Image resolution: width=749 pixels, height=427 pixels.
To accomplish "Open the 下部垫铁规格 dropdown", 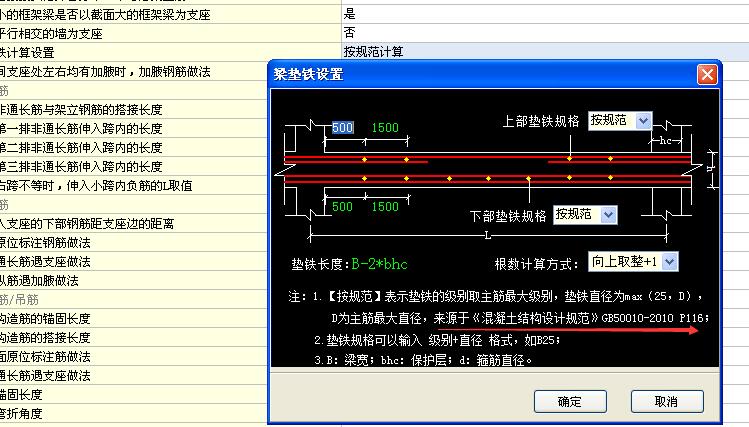I will 608,215.
